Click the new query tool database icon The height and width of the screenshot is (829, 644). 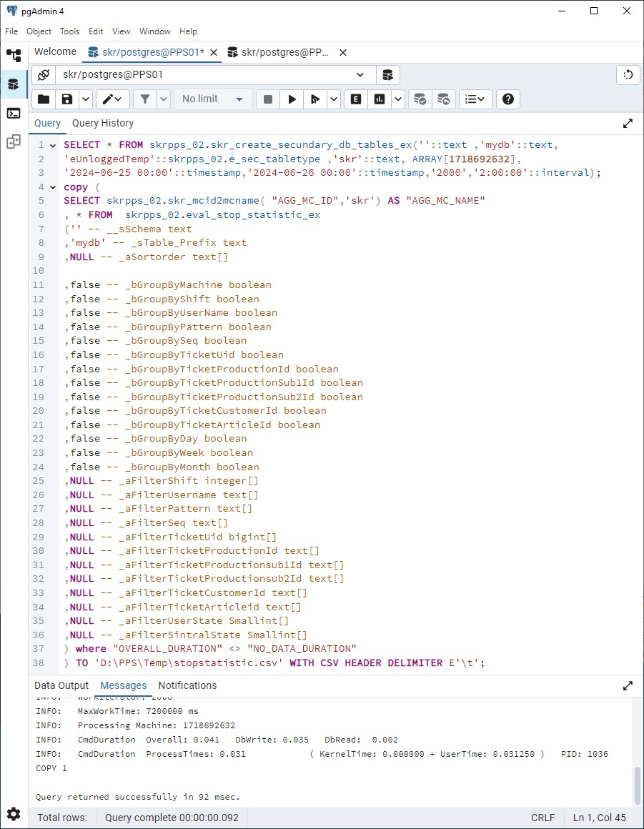point(387,74)
